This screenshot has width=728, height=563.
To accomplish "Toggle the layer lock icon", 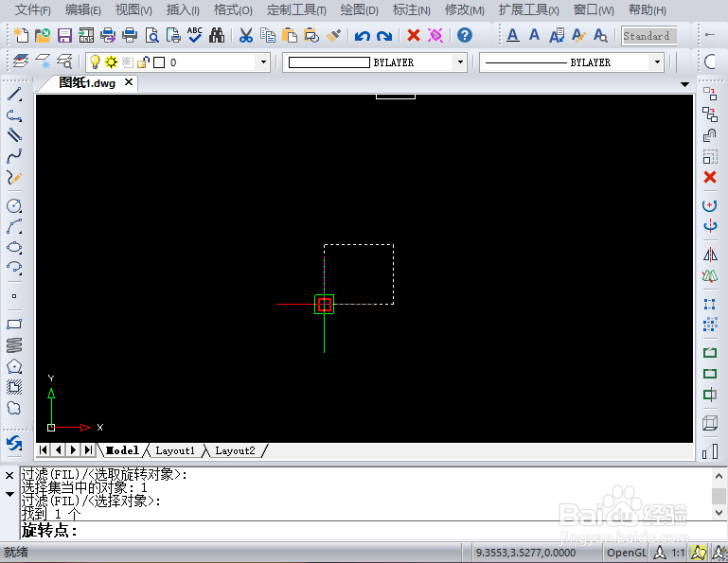I will pos(144,62).
